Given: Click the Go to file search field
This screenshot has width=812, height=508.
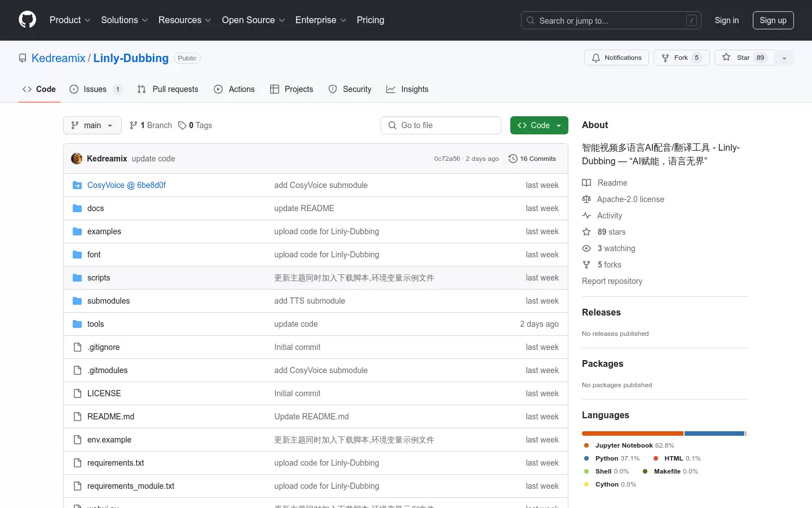Looking at the screenshot, I should tap(441, 125).
